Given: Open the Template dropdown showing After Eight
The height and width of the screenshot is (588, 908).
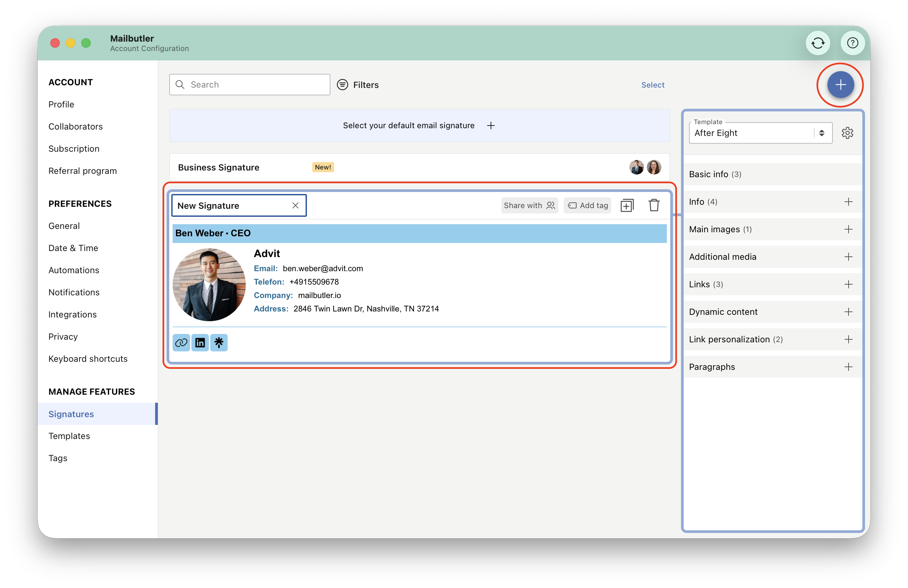Looking at the screenshot, I should coord(760,133).
